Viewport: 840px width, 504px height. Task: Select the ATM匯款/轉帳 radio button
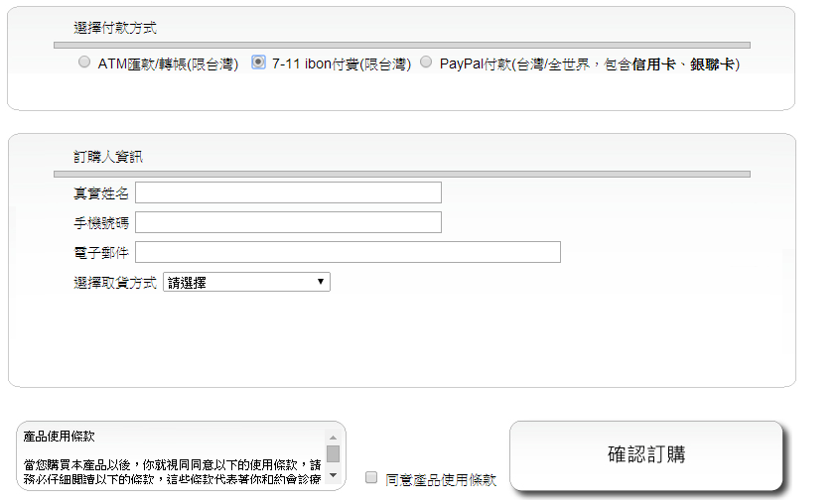(84, 63)
